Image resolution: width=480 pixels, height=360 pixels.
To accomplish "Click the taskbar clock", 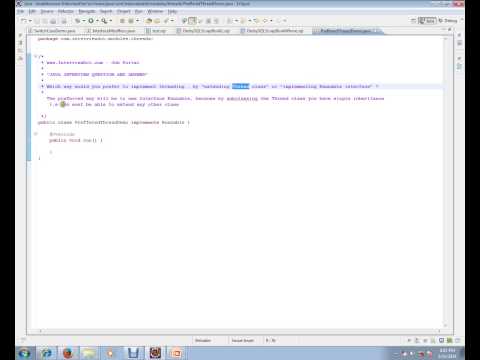I will coord(447,353).
